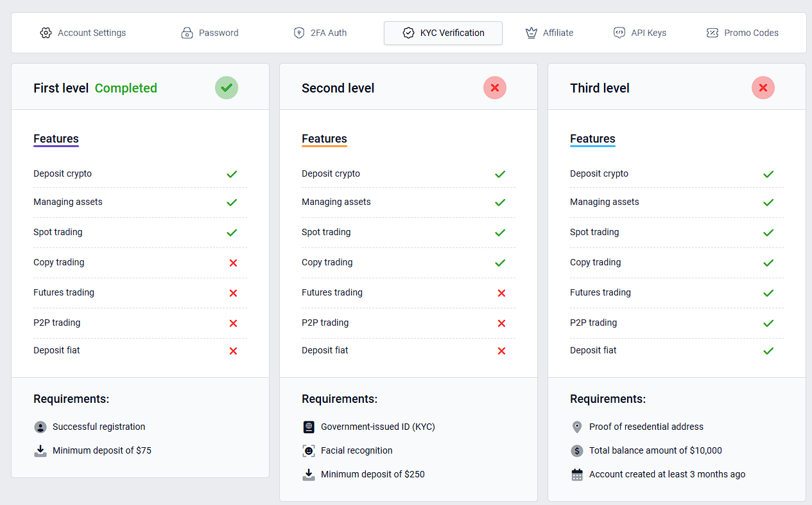
Task: Open the Affiliate tab
Action: (x=549, y=33)
